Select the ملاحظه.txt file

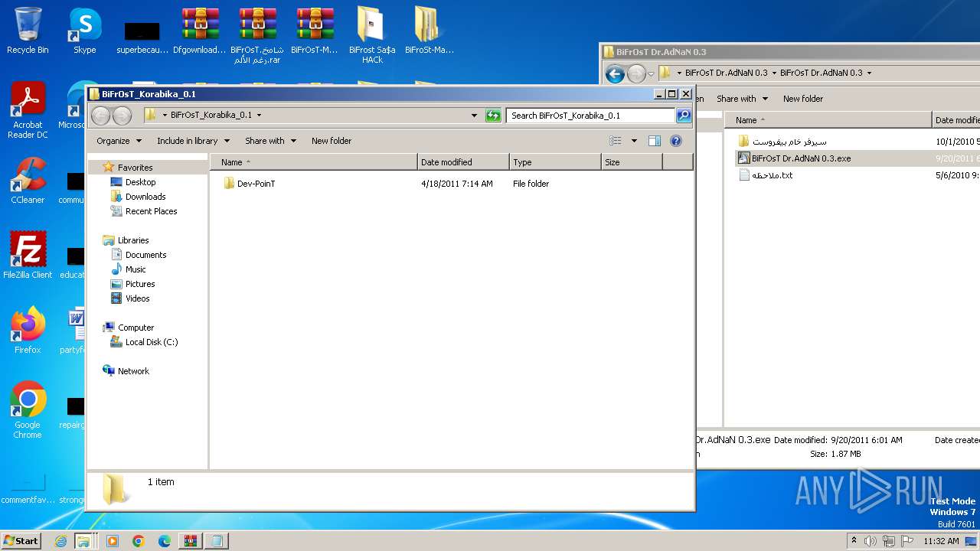pyautogui.click(x=772, y=175)
